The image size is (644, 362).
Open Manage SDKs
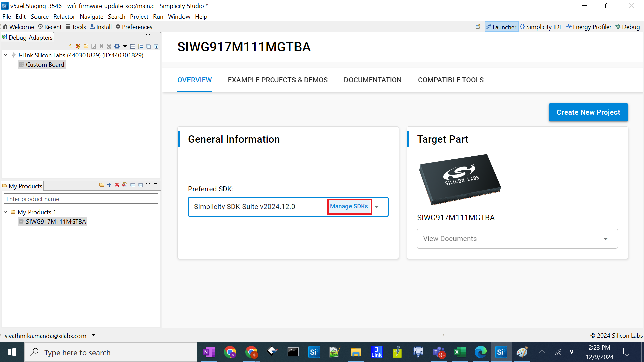(x=349, y=206)
